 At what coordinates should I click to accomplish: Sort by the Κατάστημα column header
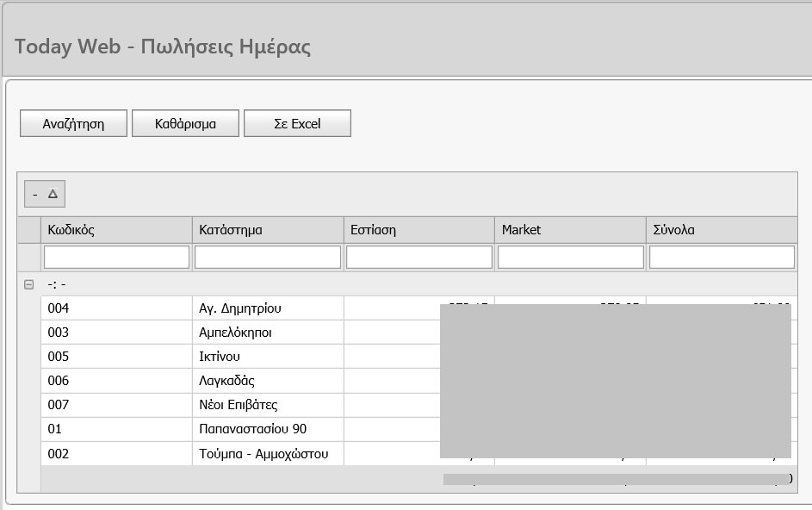point(268,230)
